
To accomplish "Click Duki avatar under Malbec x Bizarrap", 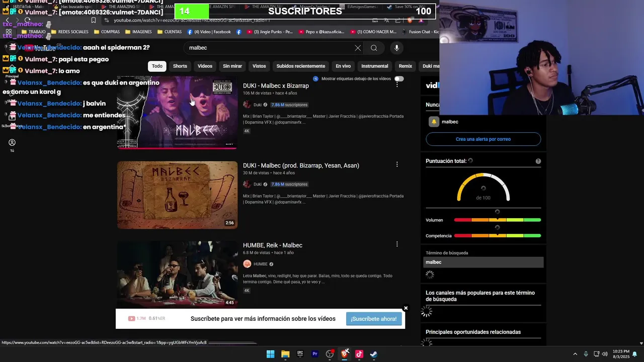I will pos(247,105).
